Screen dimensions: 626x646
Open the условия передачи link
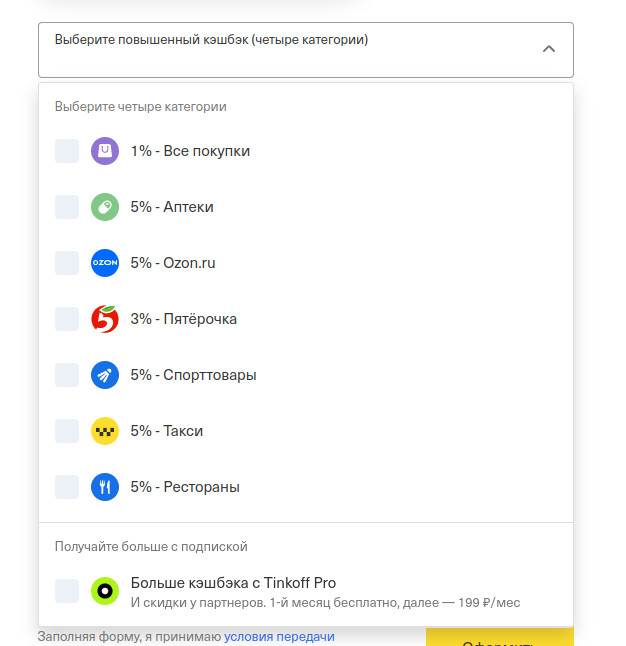pos(279,637)
